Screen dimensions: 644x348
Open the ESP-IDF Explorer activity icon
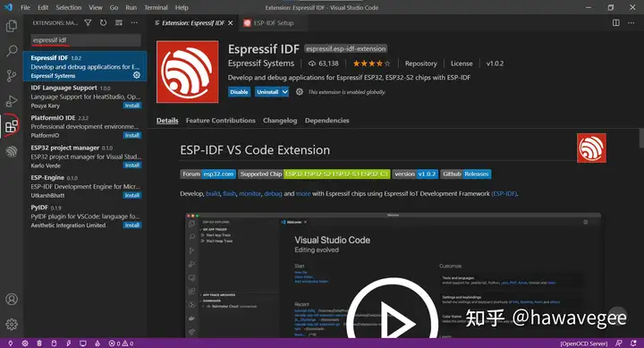pyautogui.click(x=12, y=151)
